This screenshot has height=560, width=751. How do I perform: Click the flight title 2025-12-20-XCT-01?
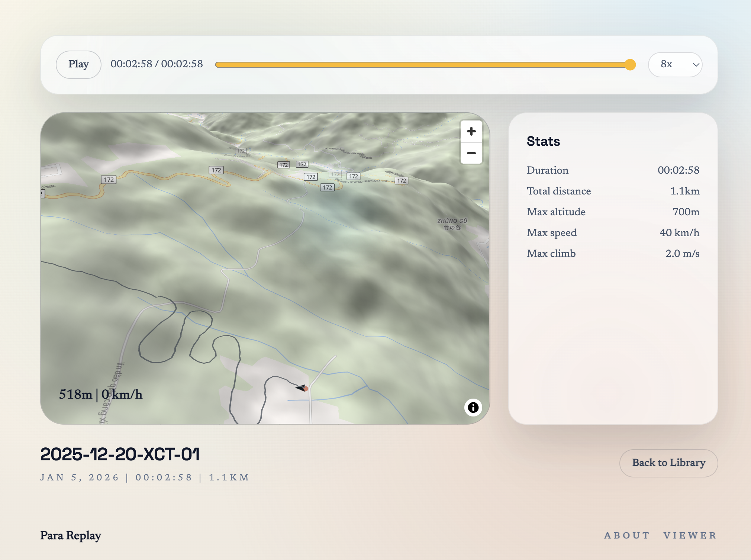click(x=120, y=454)
